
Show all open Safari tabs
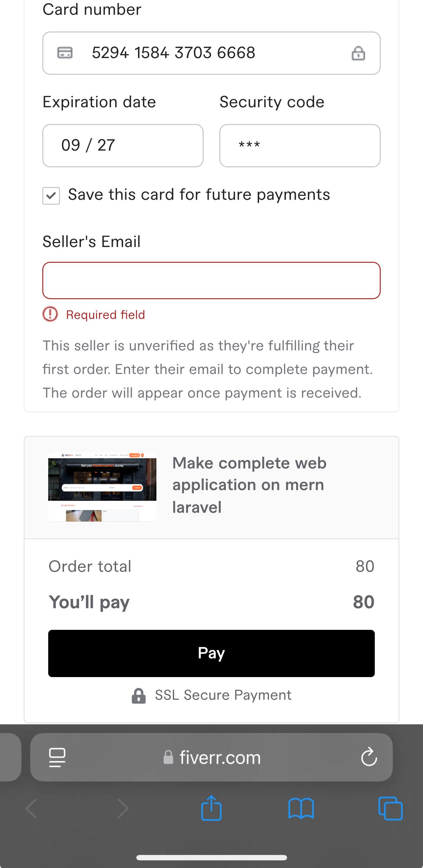[x=390, y=808]
